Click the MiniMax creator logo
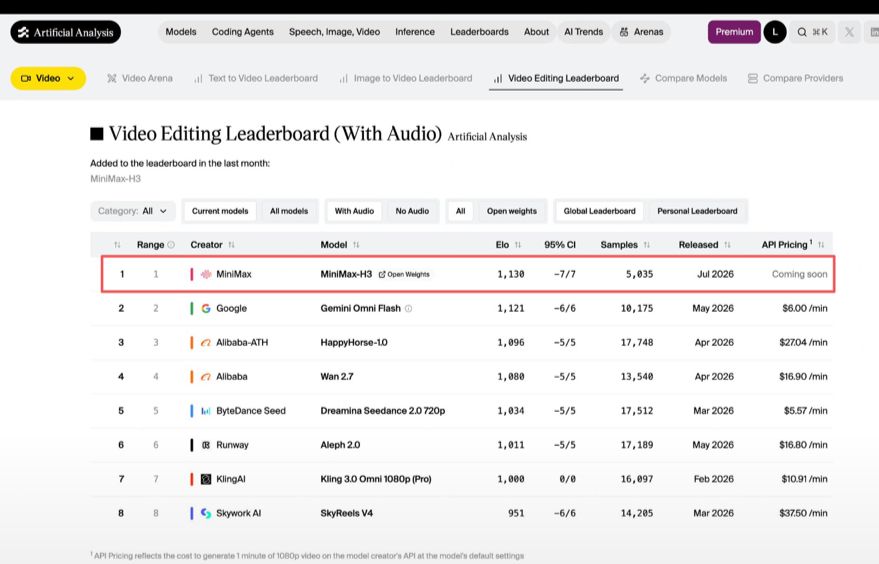 [x=206, y=274]
